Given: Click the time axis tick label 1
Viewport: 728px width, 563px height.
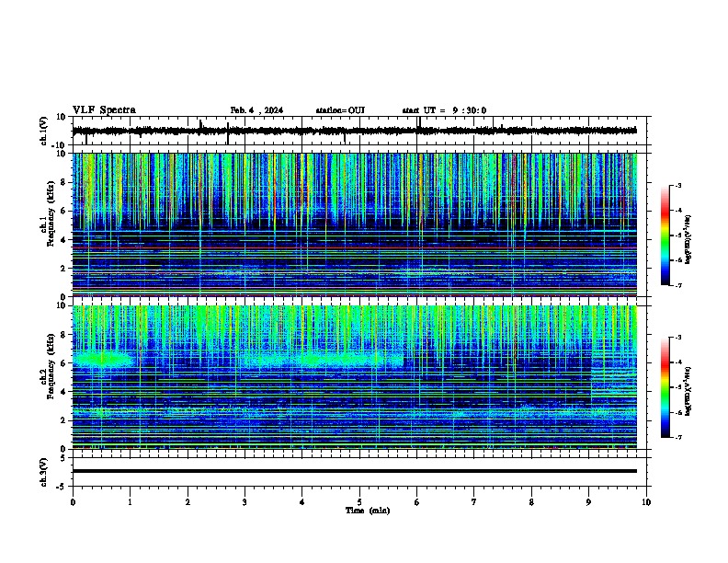Looking at the screenshot, I should pos(130,502).
